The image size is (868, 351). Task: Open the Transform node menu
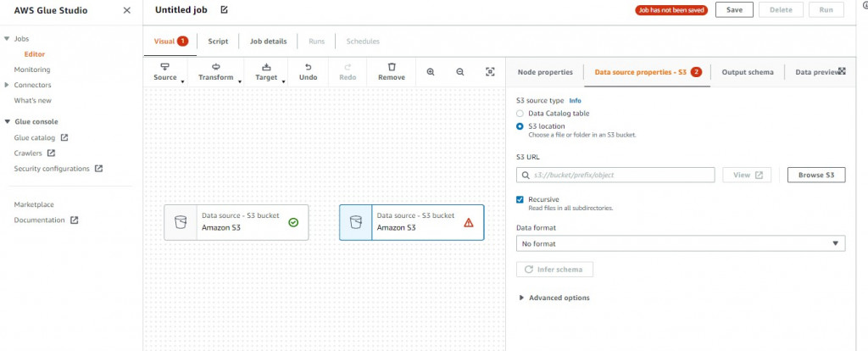tap(216, 72)
